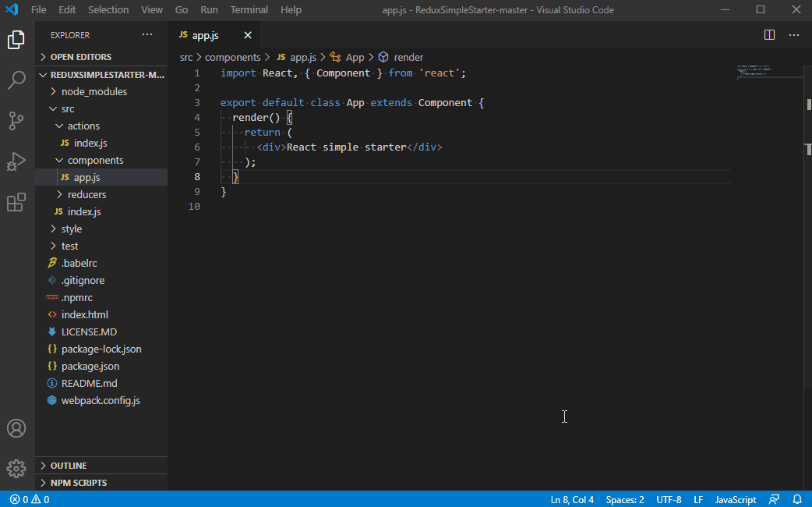Open the Edit menu
The width and height of the screenshot is (812, 507).
point(67,10)
